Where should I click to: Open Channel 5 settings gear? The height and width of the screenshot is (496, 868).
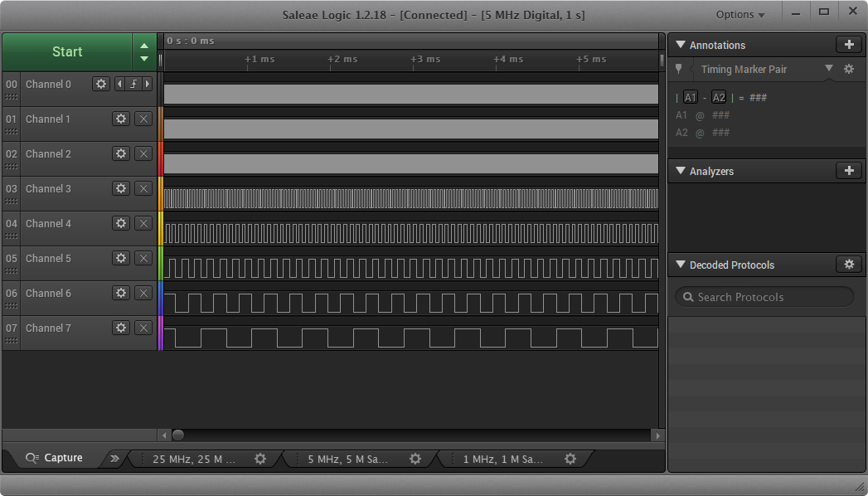pos(121,258)
